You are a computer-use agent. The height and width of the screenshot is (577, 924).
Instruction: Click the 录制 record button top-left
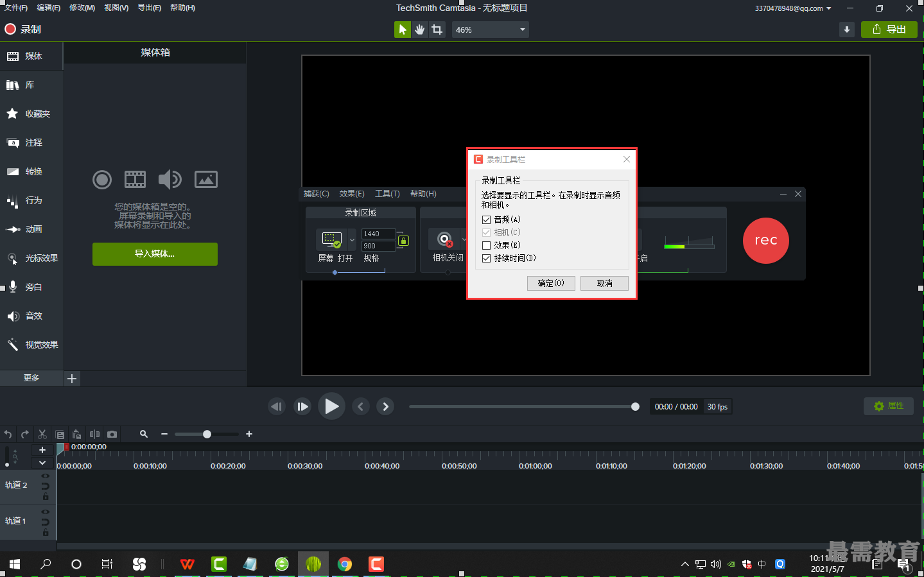23,30
